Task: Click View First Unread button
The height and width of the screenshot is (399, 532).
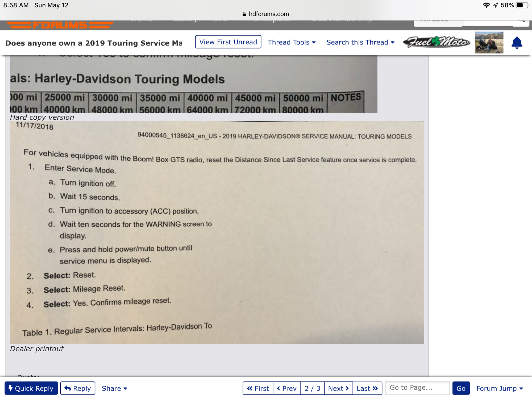Action: tap(228, 42)
